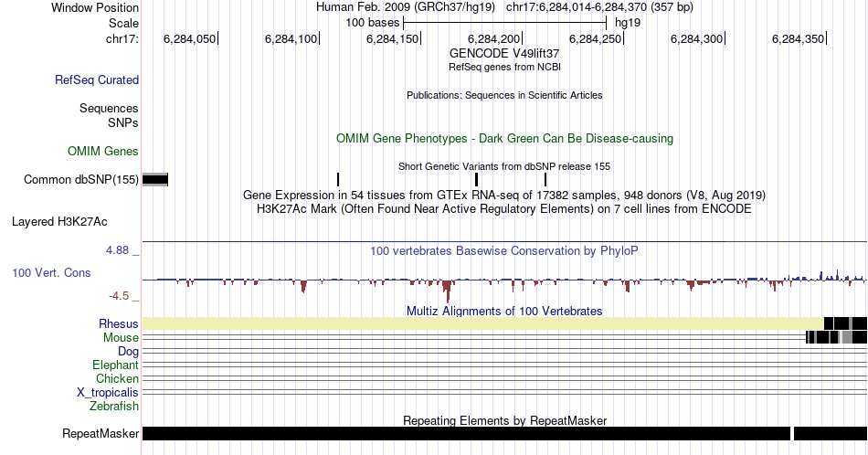
Task: Select the X_tropicalis alignment label
Action: [x=108, y=393]
